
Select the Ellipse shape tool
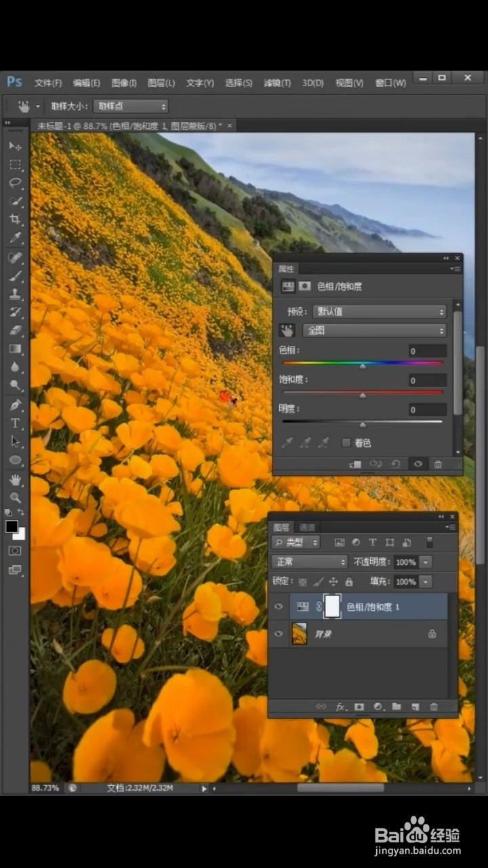(x=15, y=460)
